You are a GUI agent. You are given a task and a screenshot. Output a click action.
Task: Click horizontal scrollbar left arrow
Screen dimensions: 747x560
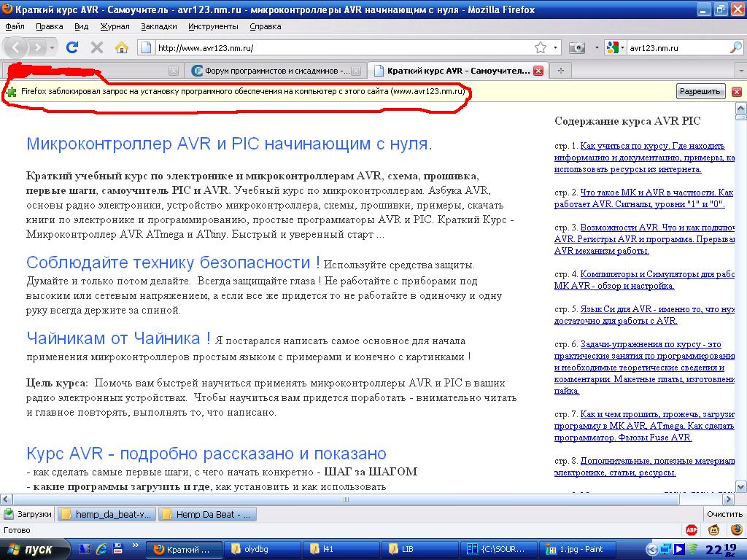6,499
